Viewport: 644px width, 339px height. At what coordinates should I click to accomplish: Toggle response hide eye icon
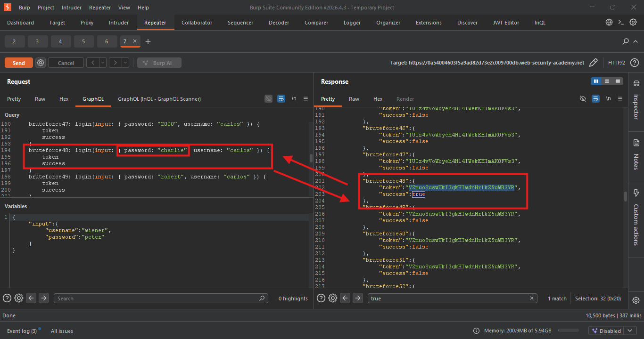[x=583, y=99]
